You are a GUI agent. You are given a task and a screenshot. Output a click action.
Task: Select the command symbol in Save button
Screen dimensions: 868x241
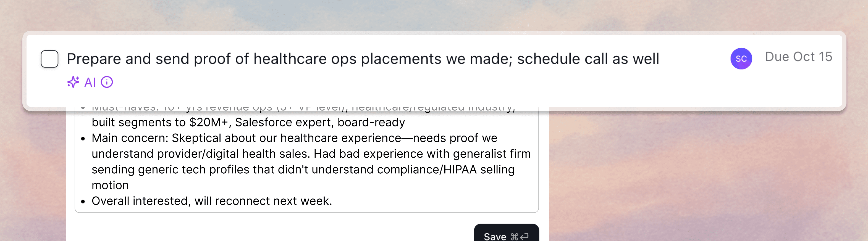[x=514, y=236]
